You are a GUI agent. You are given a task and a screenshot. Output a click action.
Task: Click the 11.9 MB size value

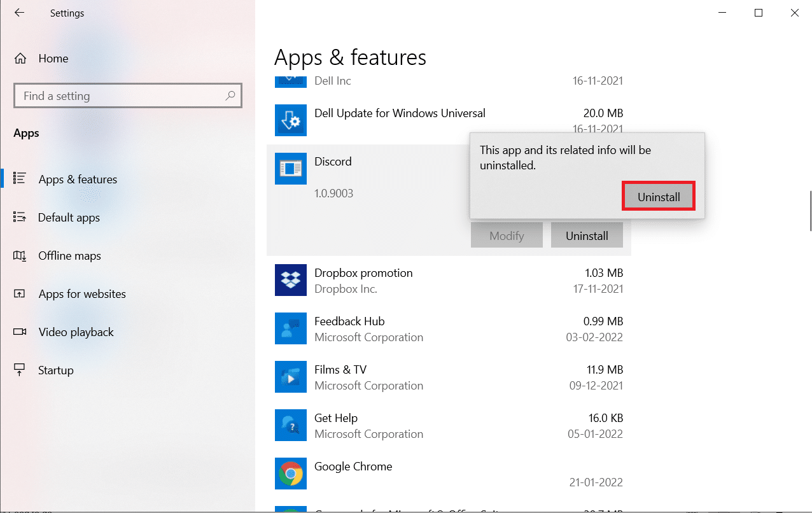604,370
